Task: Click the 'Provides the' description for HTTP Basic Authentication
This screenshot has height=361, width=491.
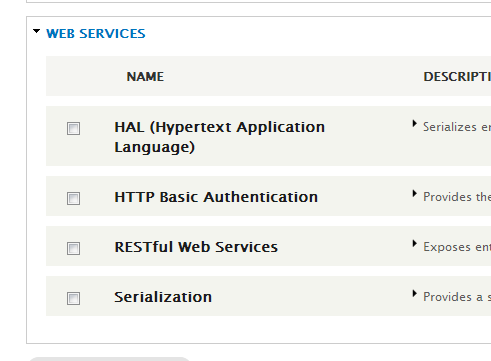Action: click(457, 197)
